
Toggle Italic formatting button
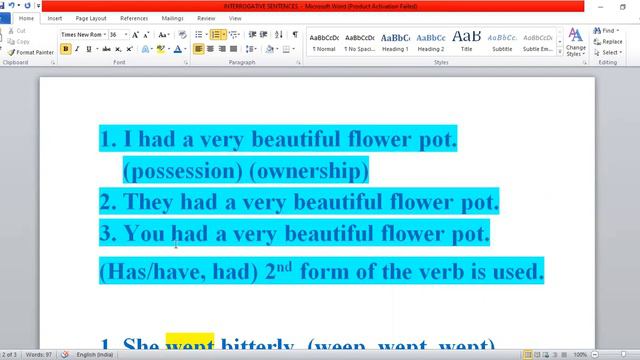tap(77, 49)
